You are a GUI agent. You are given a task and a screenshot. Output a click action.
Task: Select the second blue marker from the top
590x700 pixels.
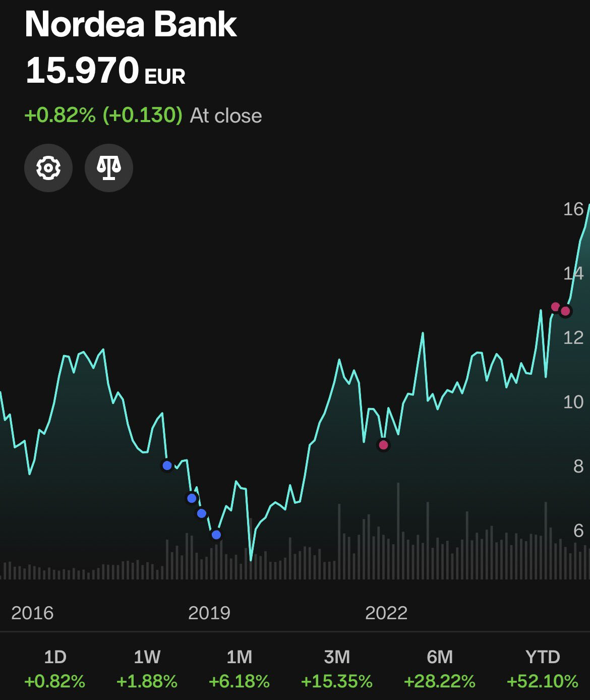[x=192, y=498]
